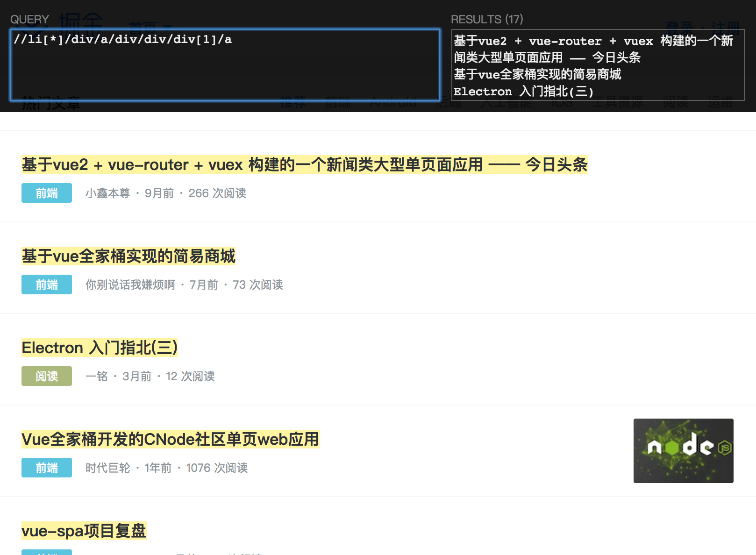Click author name 小鑫本尊

tap(107, 193)
